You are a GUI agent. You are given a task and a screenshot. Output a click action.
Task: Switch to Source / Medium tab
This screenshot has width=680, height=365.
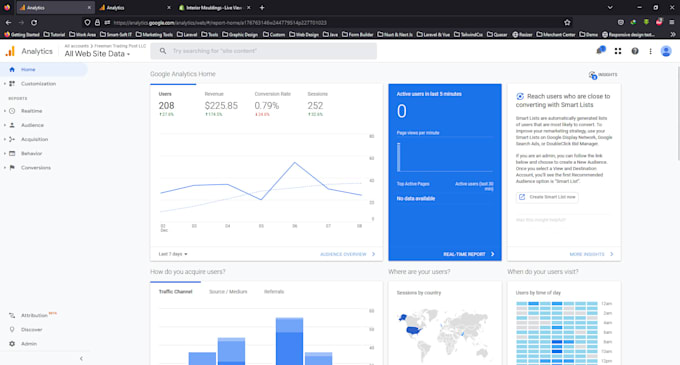coord(228,292)
